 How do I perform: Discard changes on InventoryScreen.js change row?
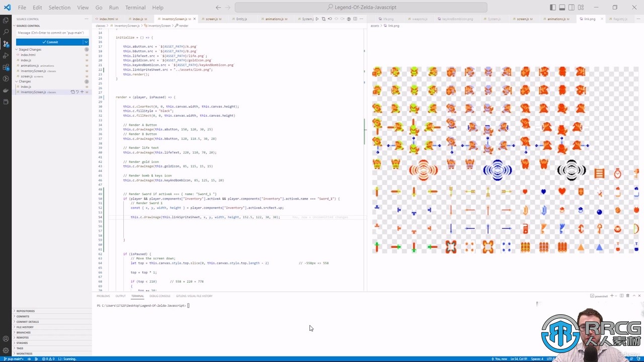coord(77,92)
